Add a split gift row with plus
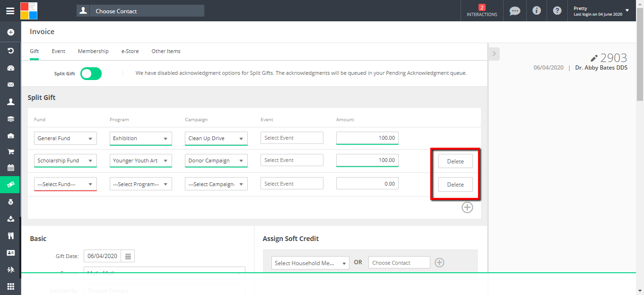The width and height of the screenshot is (644, 295). tap(467, 207)
